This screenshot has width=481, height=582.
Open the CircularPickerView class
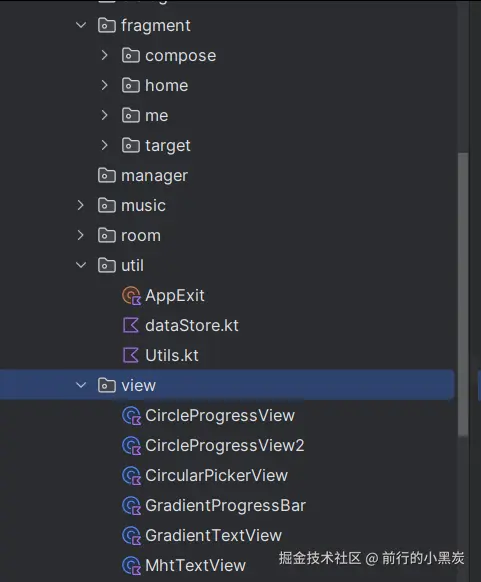pos(216,475)
